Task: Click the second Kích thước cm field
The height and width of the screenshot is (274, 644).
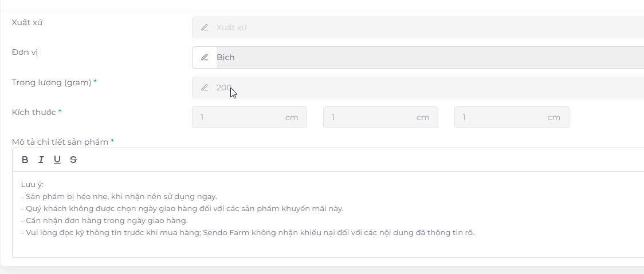Action: [x=380, y=117]
